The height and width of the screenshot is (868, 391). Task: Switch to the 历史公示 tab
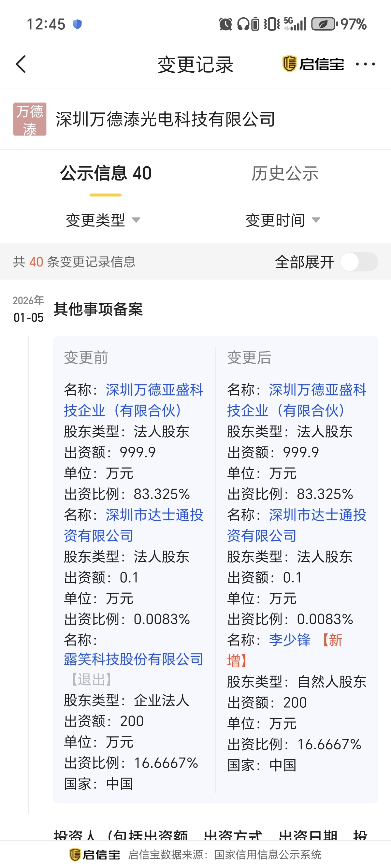[285, 174]
